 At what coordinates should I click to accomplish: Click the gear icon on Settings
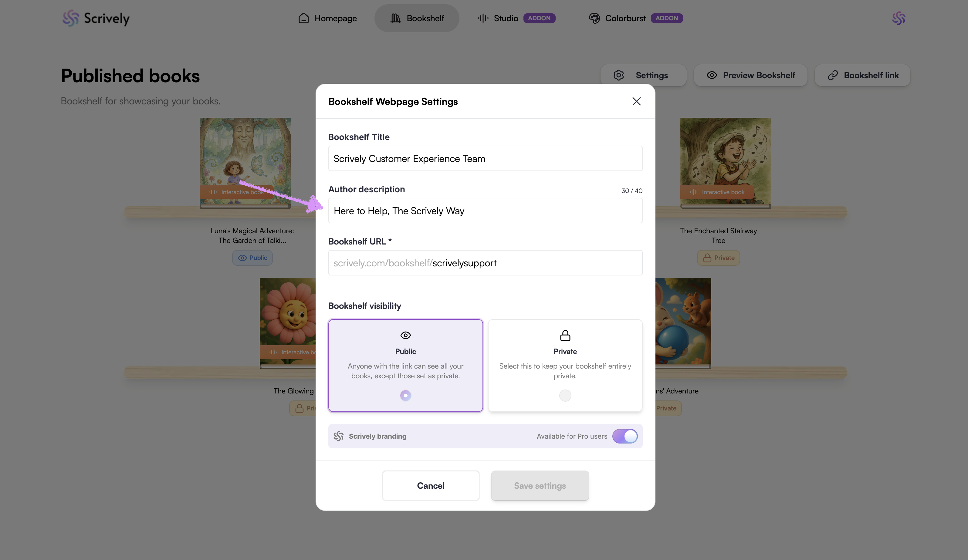(618, 75)
